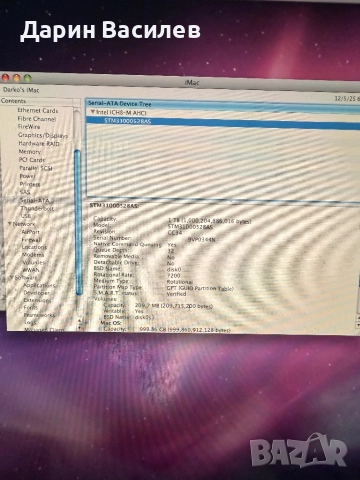Click the Queue Depth value 32
360x480 pixels.
click(171, 251)
